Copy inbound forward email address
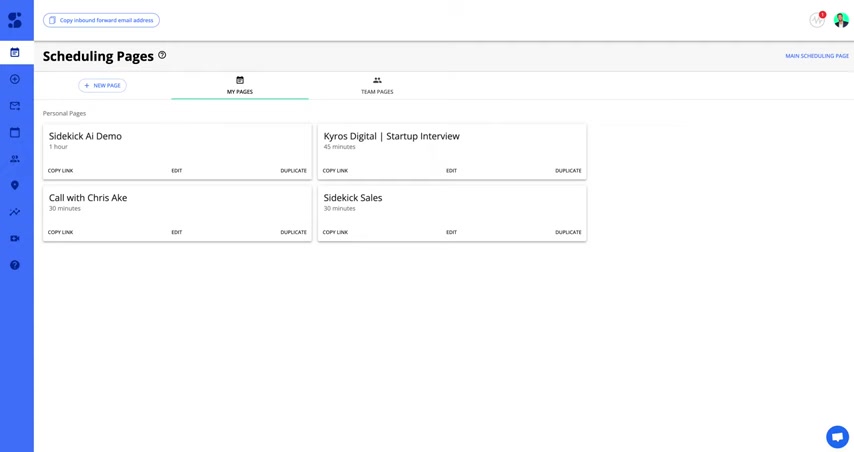The image size is (854, 452). [101, 20]
